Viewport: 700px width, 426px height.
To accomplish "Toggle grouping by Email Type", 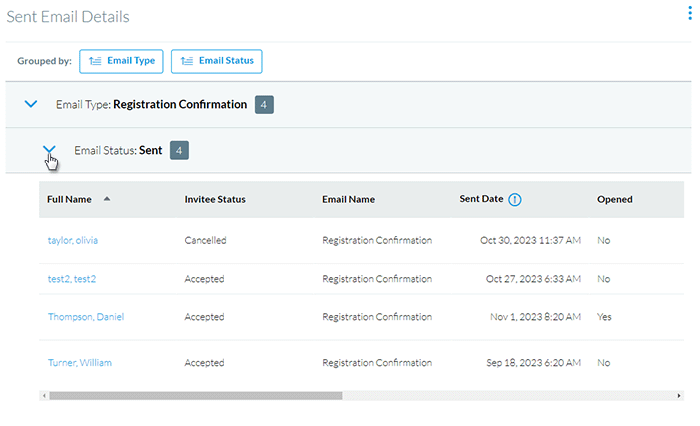I will (x=121, y=61).
